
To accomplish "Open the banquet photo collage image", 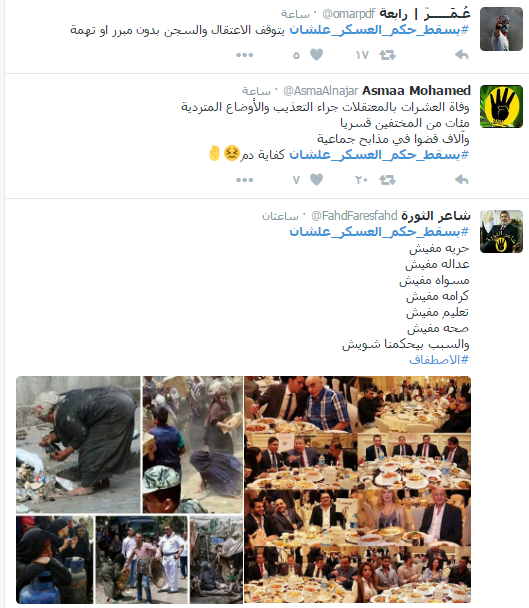I will click(x=357, y=489).
